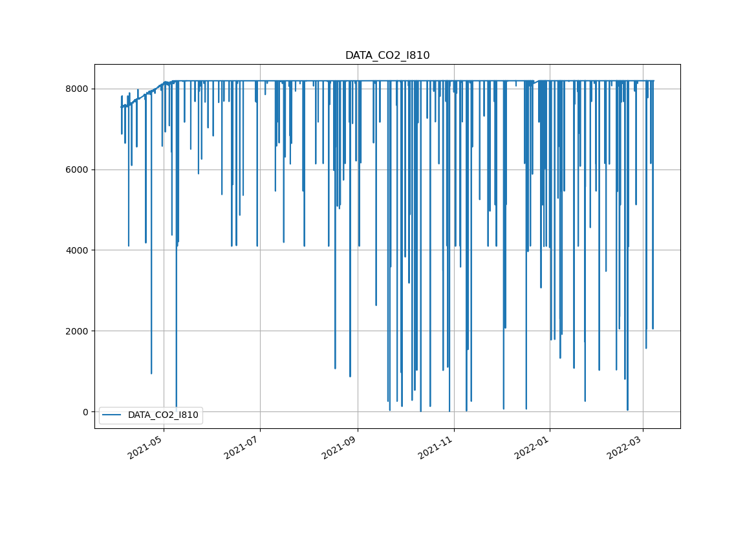Click the 2022-01 x-axis date label
756x535 pixels.
click(532, 448)
